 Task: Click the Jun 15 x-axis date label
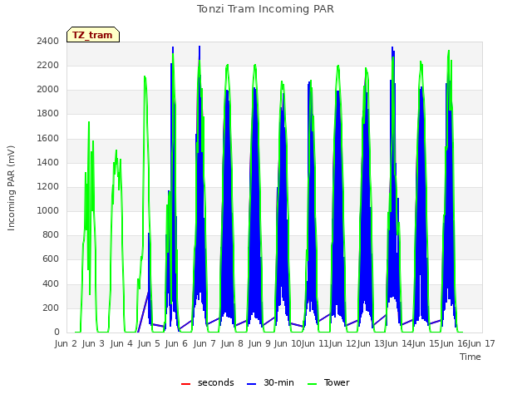(426, 343)
